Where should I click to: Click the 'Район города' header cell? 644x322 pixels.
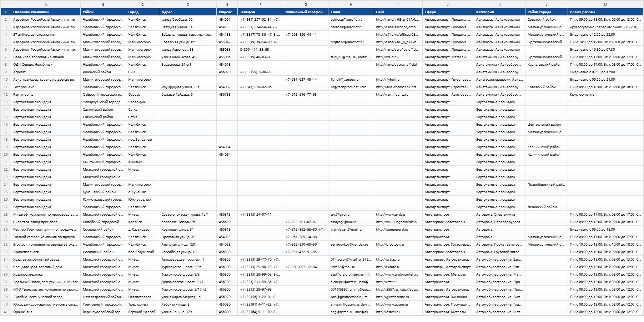[x=547, y=12]
